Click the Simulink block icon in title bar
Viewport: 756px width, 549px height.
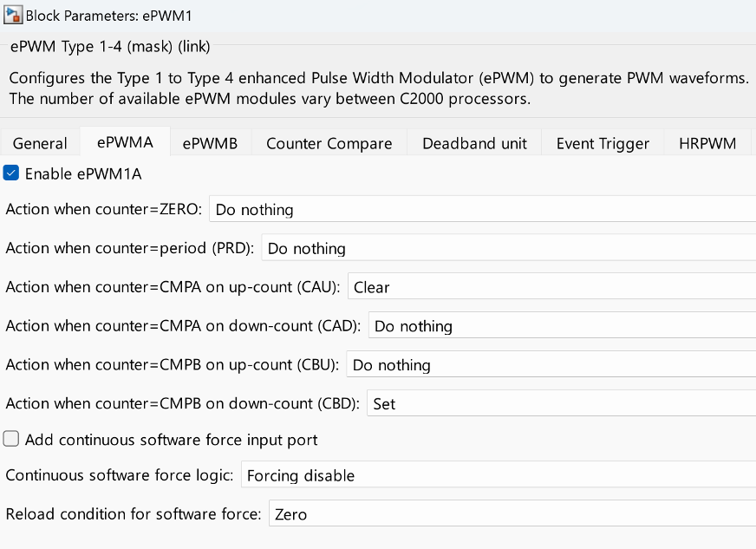(x=13, y=15)
